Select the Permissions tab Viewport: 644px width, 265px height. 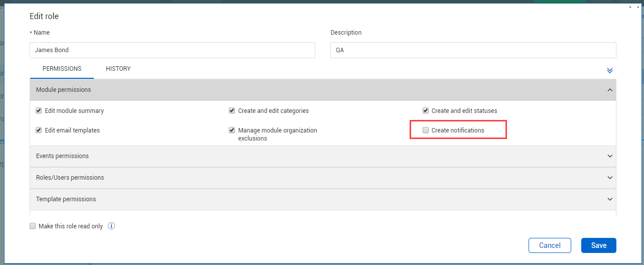coord(62,69)
